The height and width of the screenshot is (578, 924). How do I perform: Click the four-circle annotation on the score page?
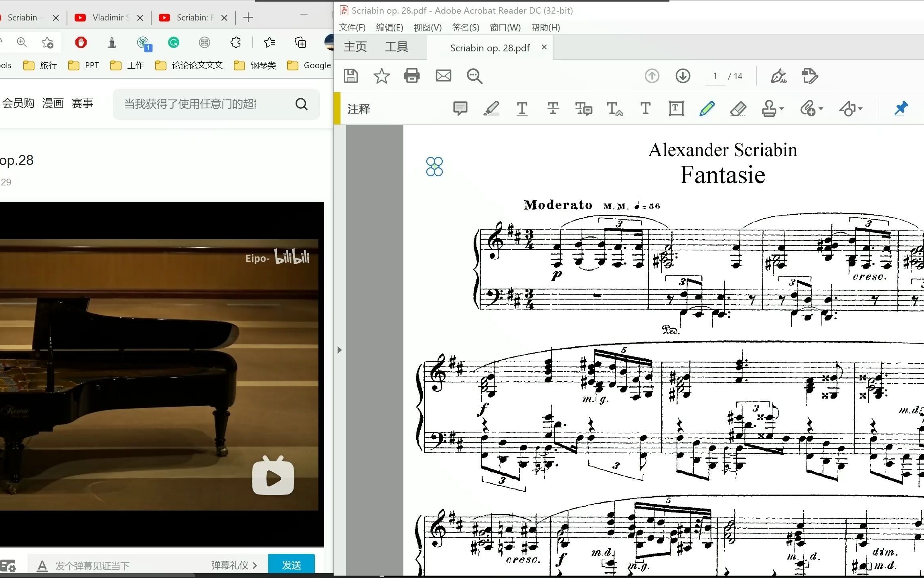(434, 166)
